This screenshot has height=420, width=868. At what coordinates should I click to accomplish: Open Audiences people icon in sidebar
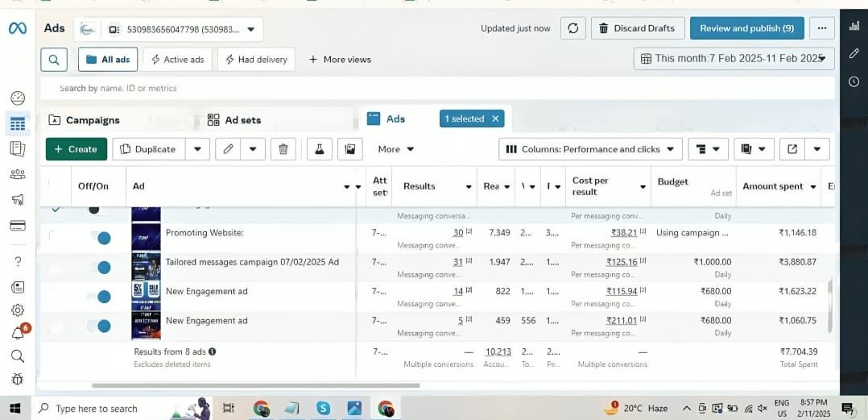[x=18, y=174]
